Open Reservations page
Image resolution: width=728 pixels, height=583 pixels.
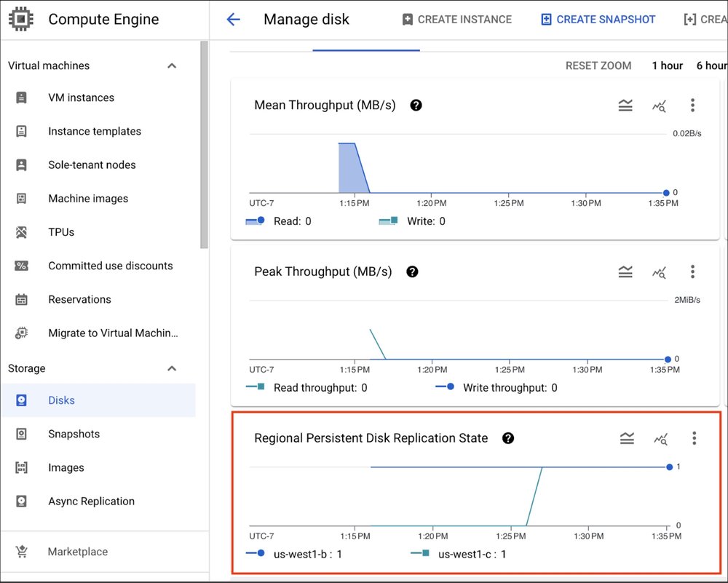click(80, 299)
